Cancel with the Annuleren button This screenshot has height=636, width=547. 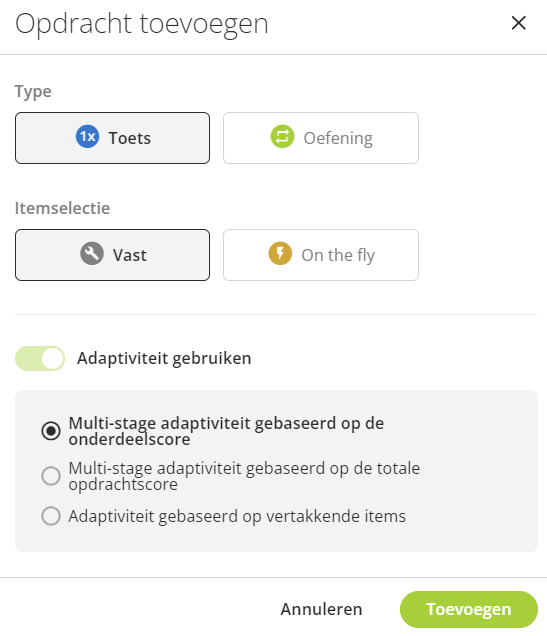[x=322, y=609]
